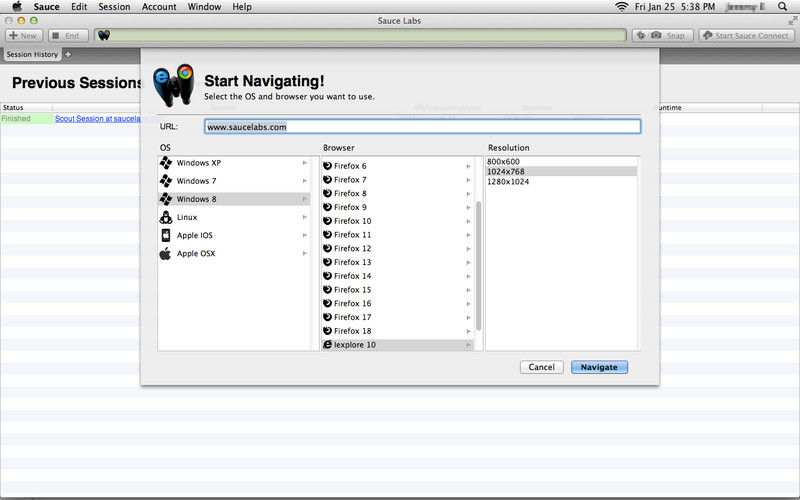Click the Firefox 7 browser icon

(328, 180)
